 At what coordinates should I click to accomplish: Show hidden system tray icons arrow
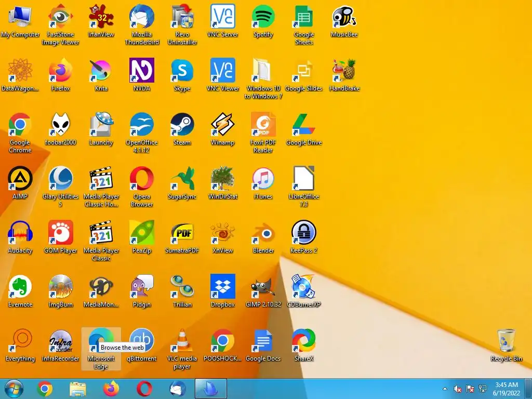pyautogui.click(x=445, y=389)
